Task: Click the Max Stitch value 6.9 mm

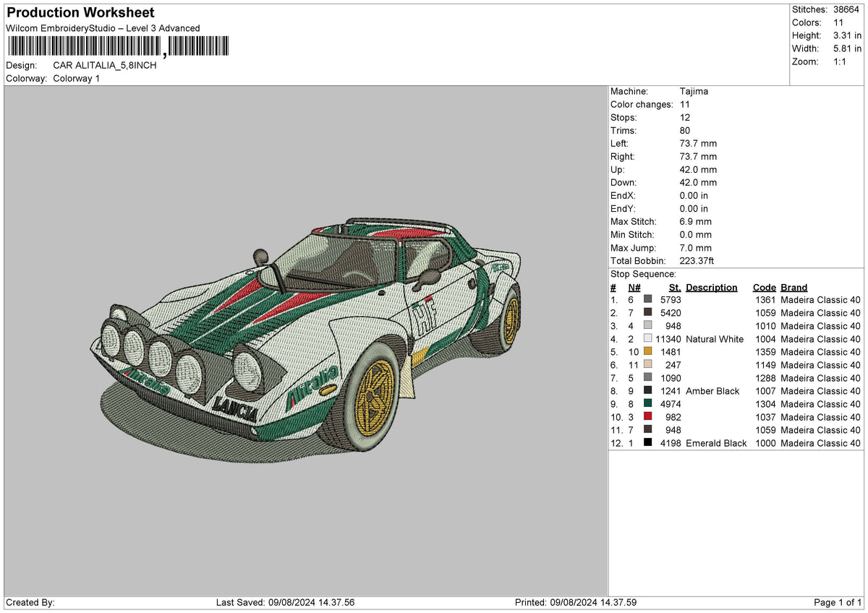Action: click(x=695, y=221)
